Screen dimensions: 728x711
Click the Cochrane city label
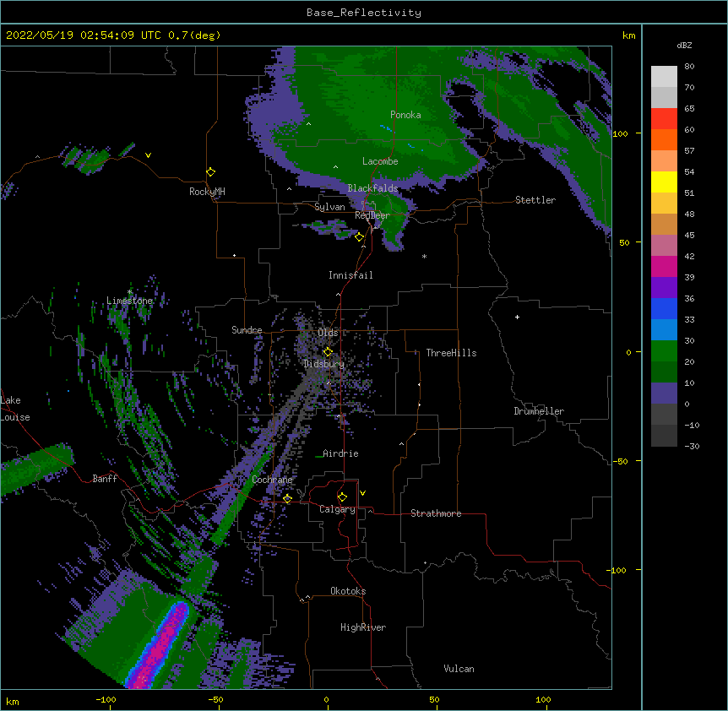272,480
